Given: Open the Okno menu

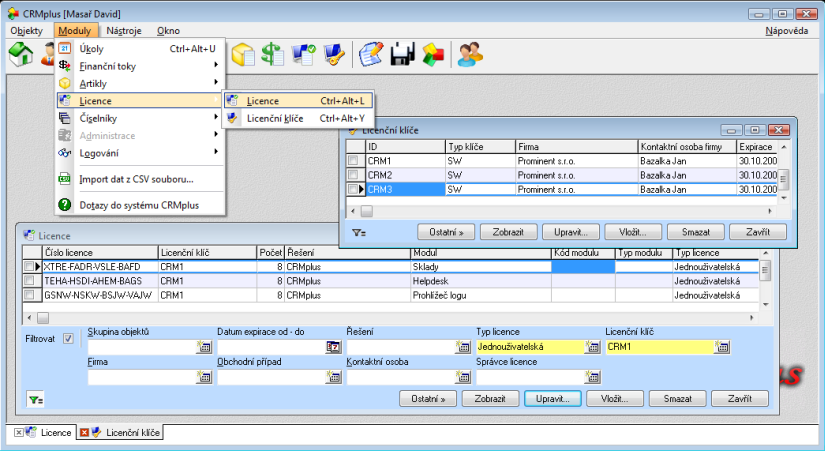Looking at the screenshot, I should tap(168, 31).
